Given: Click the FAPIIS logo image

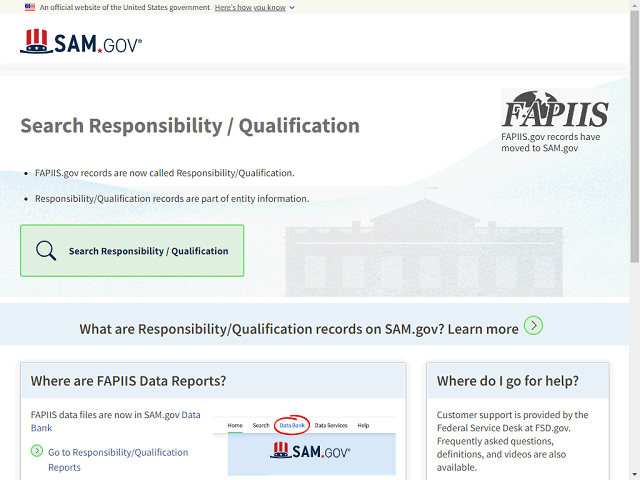Looking at the screenshot, I should tap(555, 109).
